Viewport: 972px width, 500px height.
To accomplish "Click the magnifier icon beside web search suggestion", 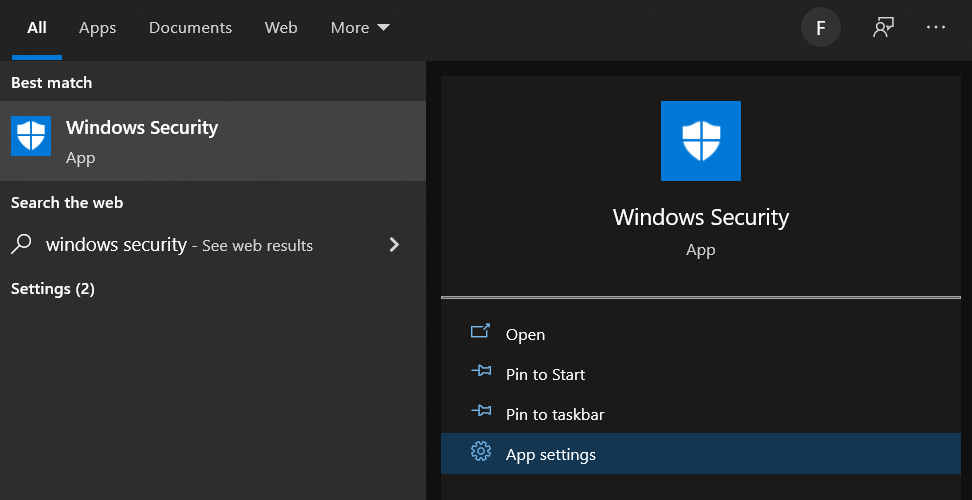I will point(22,245).
